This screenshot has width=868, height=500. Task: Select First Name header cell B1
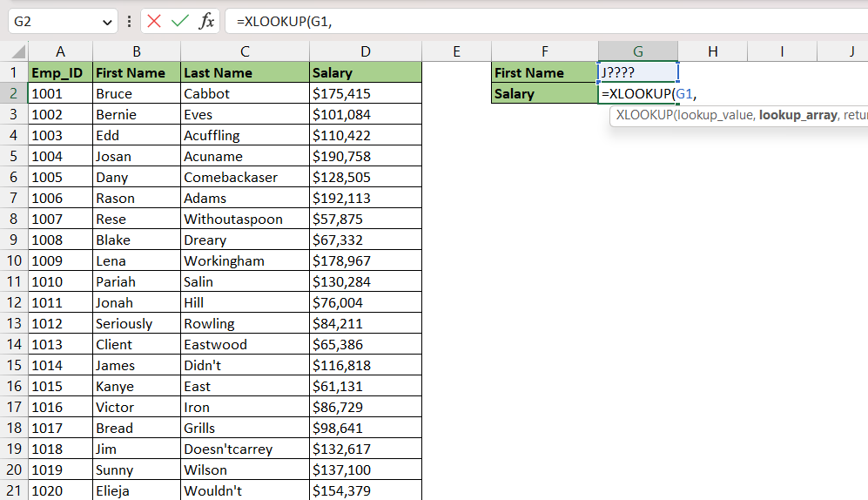click(137, 72)
